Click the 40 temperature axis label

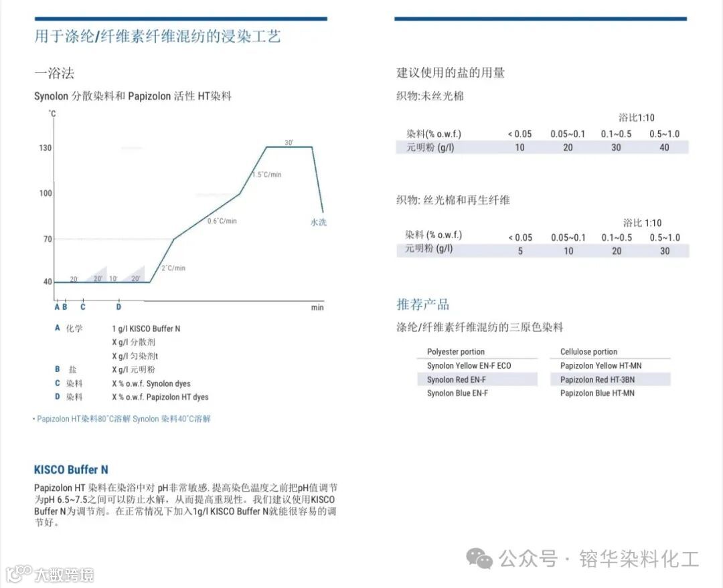(x=48, y=282)
